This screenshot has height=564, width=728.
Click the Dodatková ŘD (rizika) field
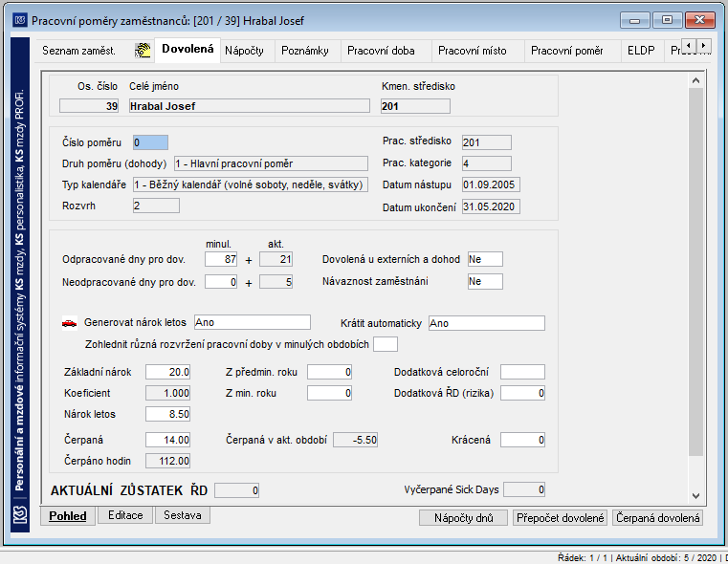coord(522,393)
